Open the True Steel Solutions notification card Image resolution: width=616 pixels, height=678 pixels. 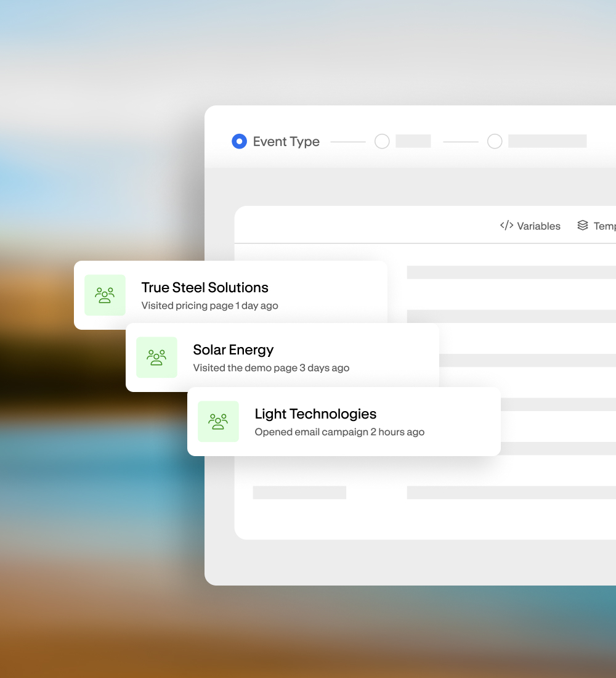click(x=230, y=295)
